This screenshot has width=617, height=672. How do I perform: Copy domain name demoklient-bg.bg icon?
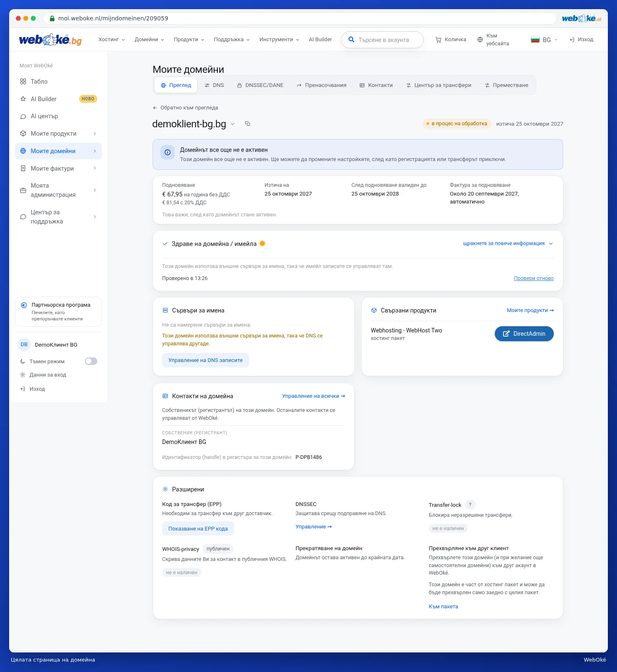tap(247, 124)
